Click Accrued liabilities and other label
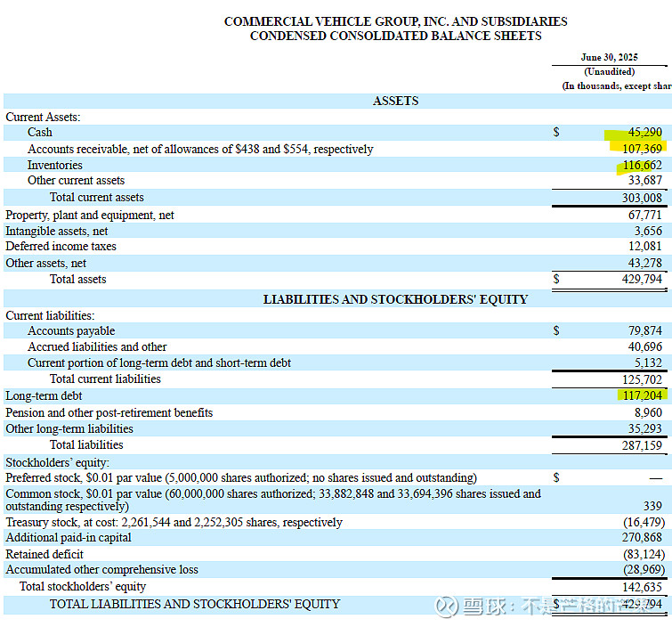672x627 pixels. pyautogui.click(x=97, y=346)
